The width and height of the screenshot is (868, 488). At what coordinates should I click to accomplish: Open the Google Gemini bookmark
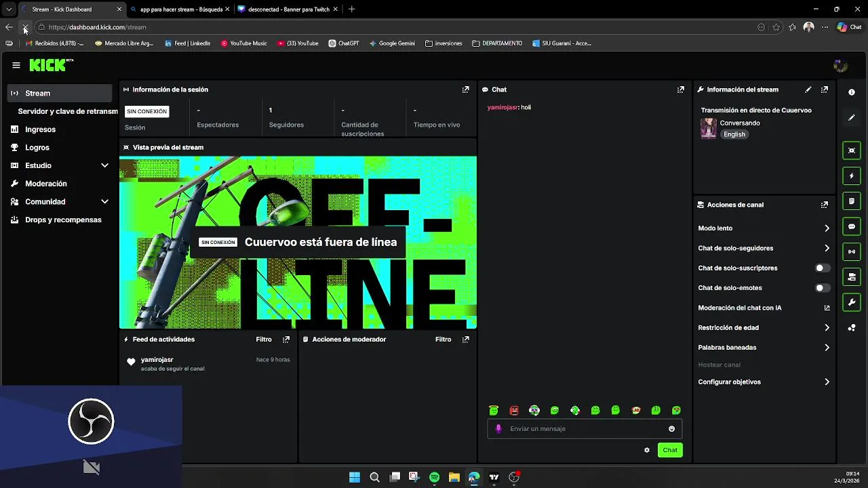point(392,43)
